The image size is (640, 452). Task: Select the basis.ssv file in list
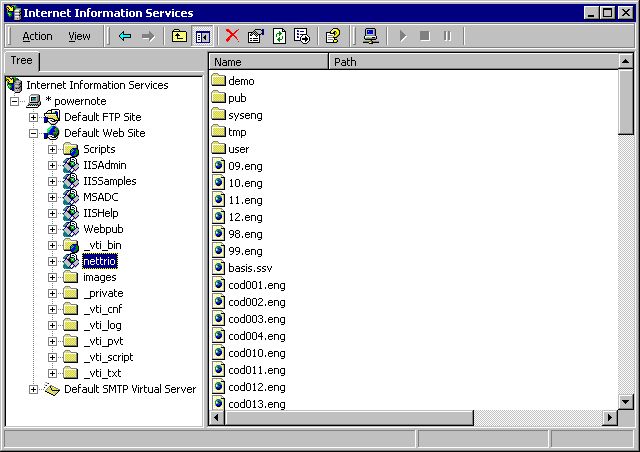point(249,268)
